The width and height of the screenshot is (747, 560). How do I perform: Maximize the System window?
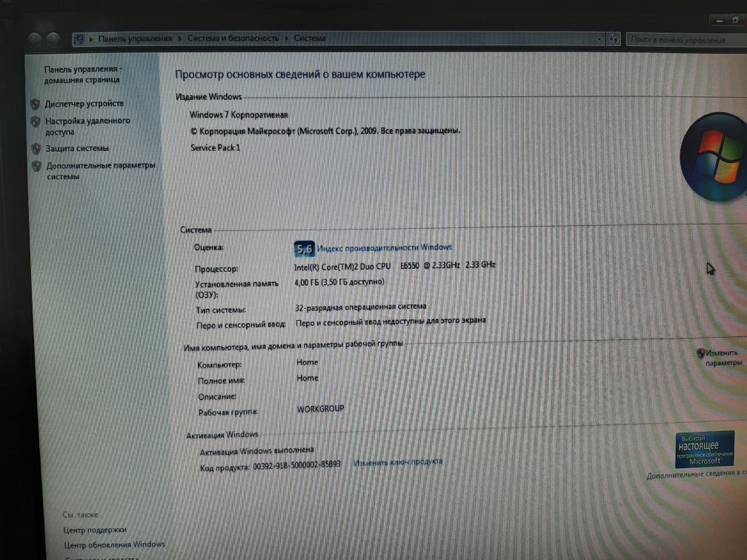[x=736, y=20]
